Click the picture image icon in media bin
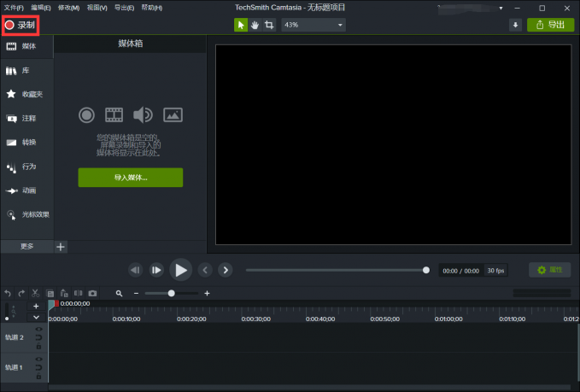 [173, 115]
